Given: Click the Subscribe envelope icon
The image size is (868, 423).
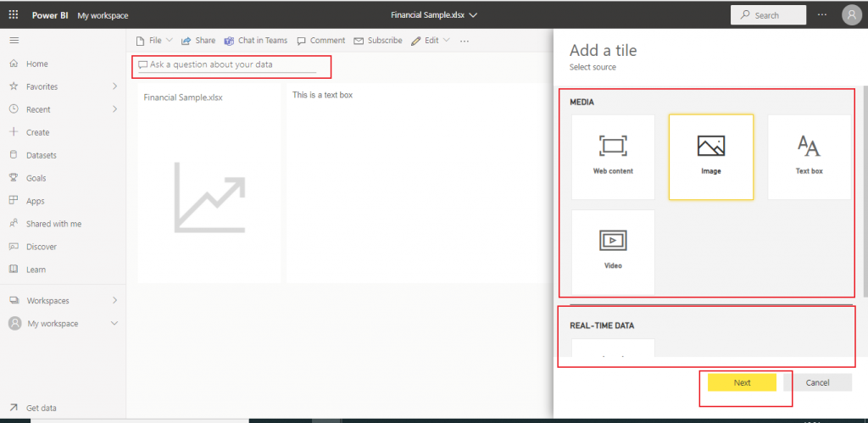Looking at the screenshot, I should coord(359,41).
